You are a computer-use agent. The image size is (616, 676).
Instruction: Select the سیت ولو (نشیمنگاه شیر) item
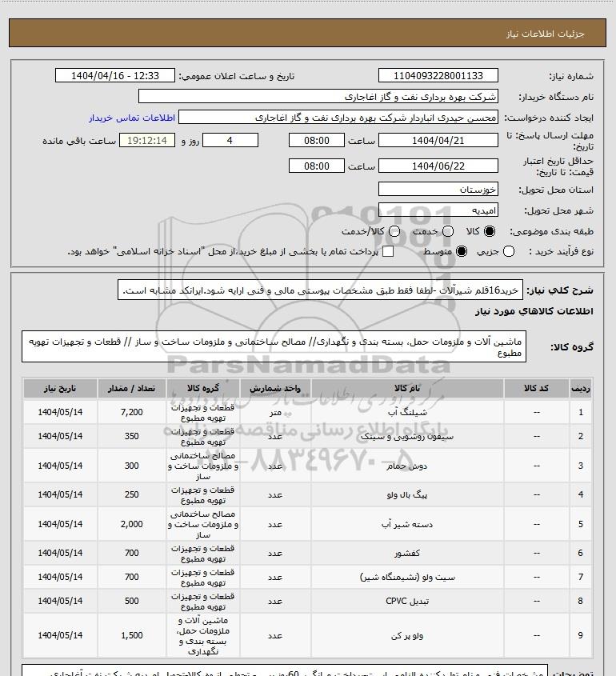pyautogui.click(x=407, y=578)
